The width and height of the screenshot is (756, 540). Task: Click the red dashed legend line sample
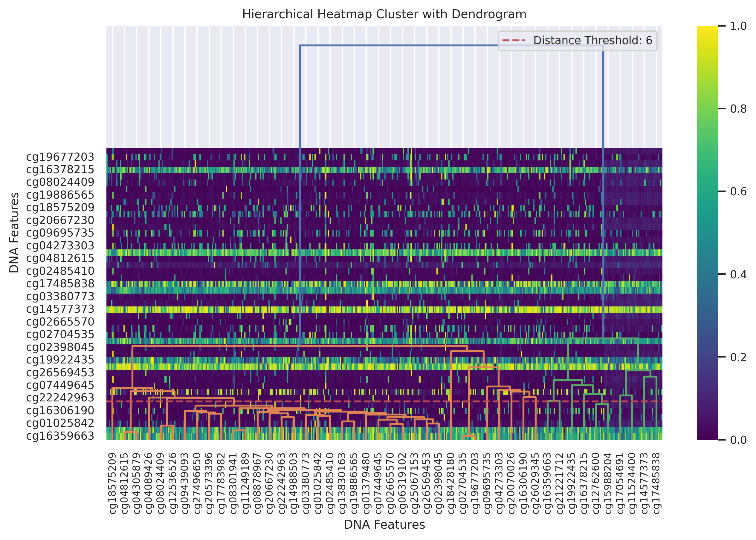tap(514, 41)
